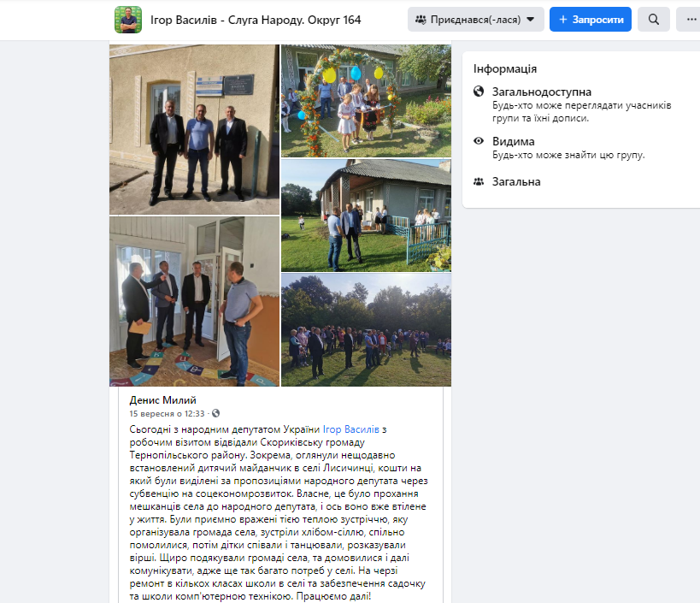Open author name Денис Милий
700x603 pixels.
coord(162,400)
